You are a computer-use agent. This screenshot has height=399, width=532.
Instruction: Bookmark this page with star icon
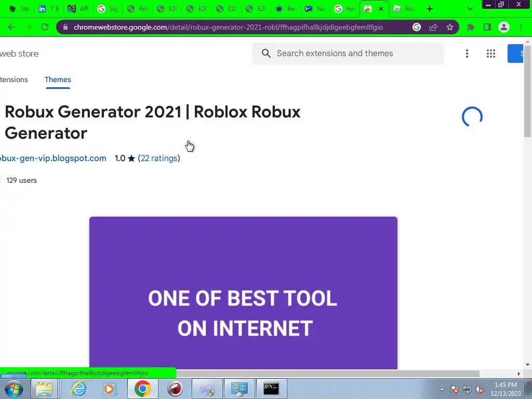pos(450,27)
